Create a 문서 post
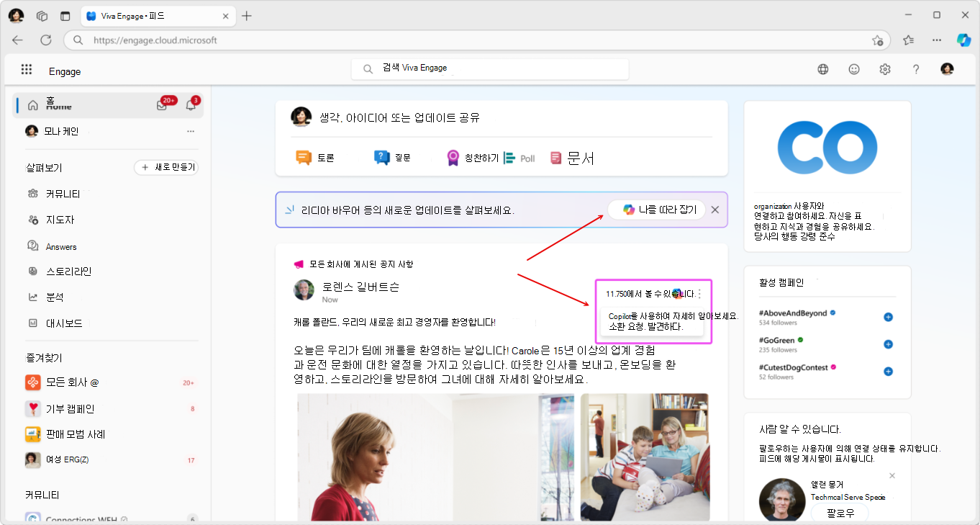The height and width of the screenshot is (525, 980). click(572, 158)
